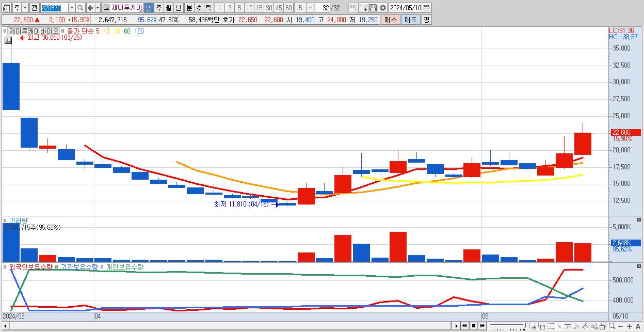Screen dimensions: 644x332
Task: Close the holdings pane with its corner button
Action: (639, 266)
